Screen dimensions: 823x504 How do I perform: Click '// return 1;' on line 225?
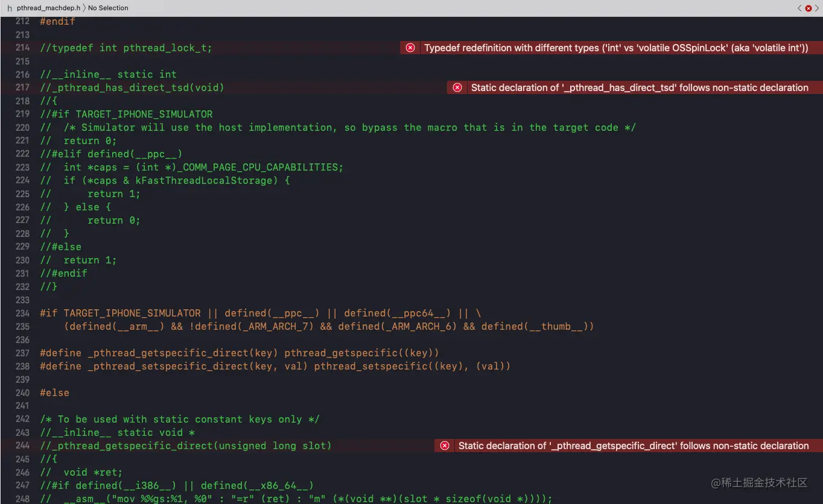[90, 194]
